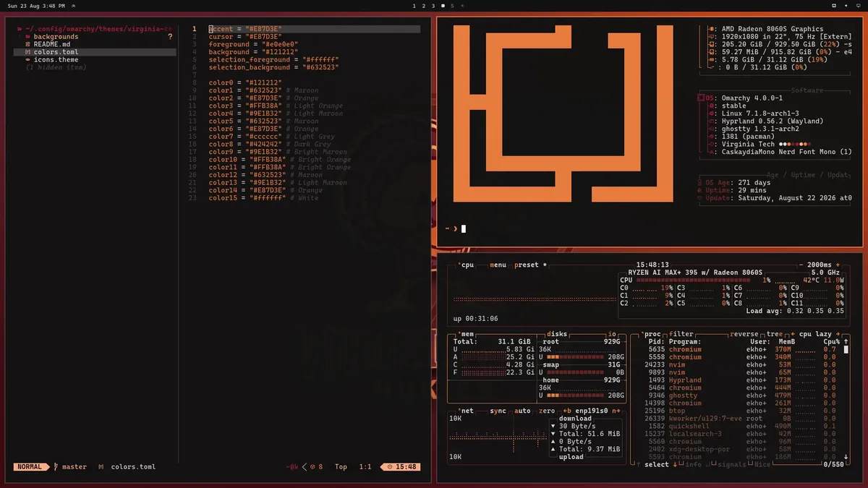Click the Update icon in fastfetch output

pyautogui.click(x=700, y=197)
